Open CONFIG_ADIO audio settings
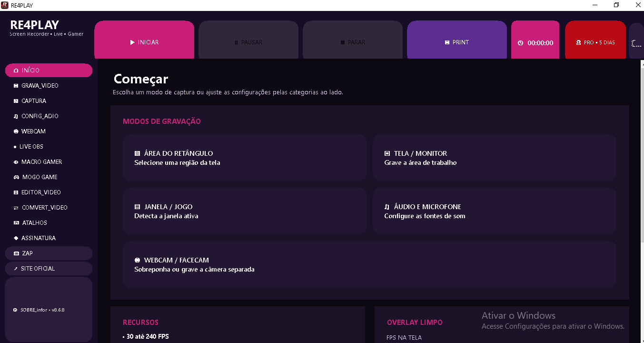 point(49,116)
